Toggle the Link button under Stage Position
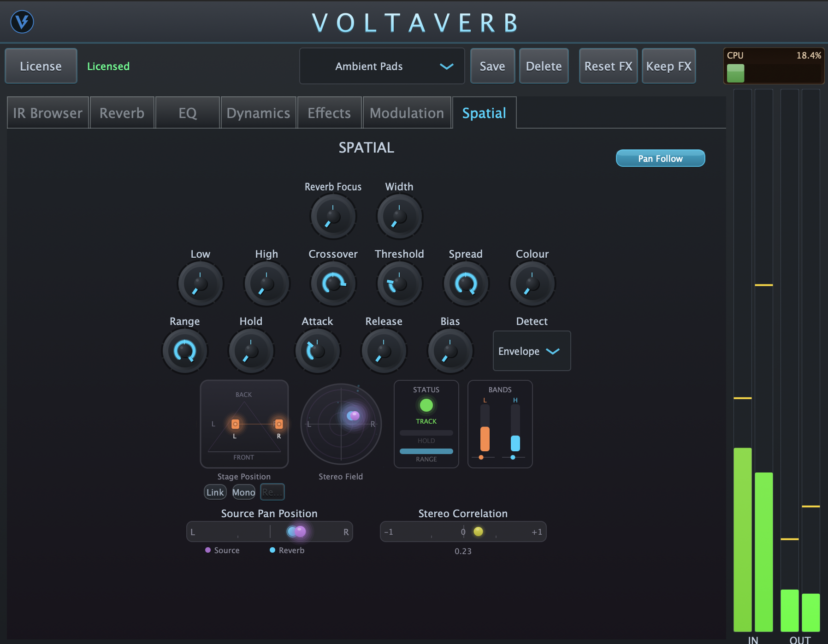The image size is (828, 644). (x=215, y=492)
